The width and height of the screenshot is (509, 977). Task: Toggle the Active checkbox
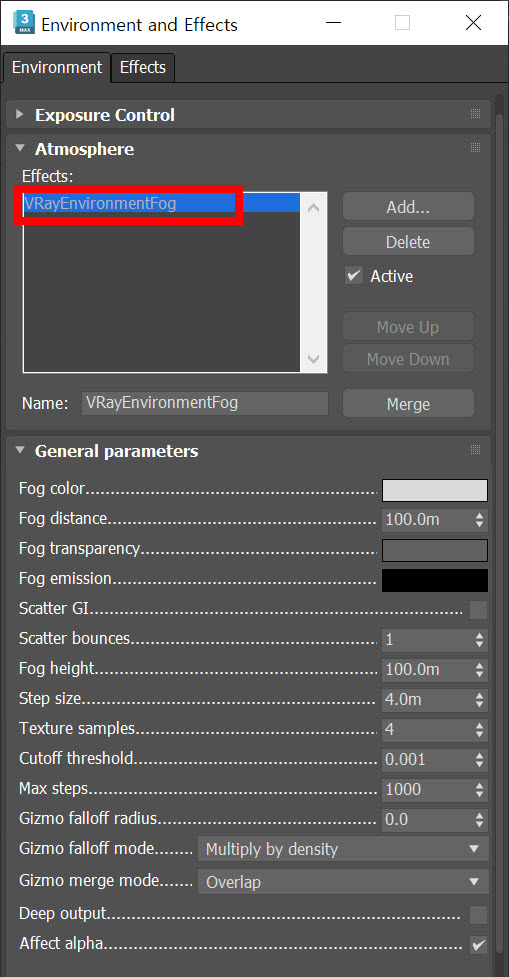pyautogui.click(x=354, y=275)
